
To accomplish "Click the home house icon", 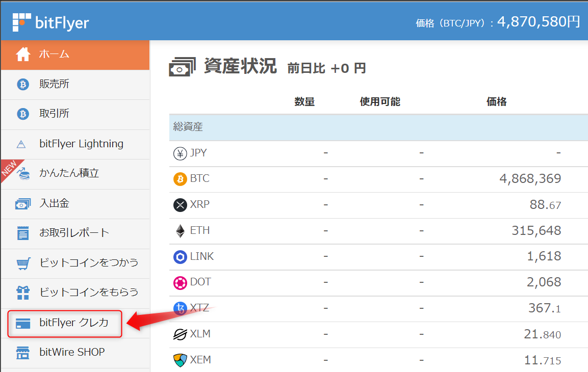I will coord(23,55).
